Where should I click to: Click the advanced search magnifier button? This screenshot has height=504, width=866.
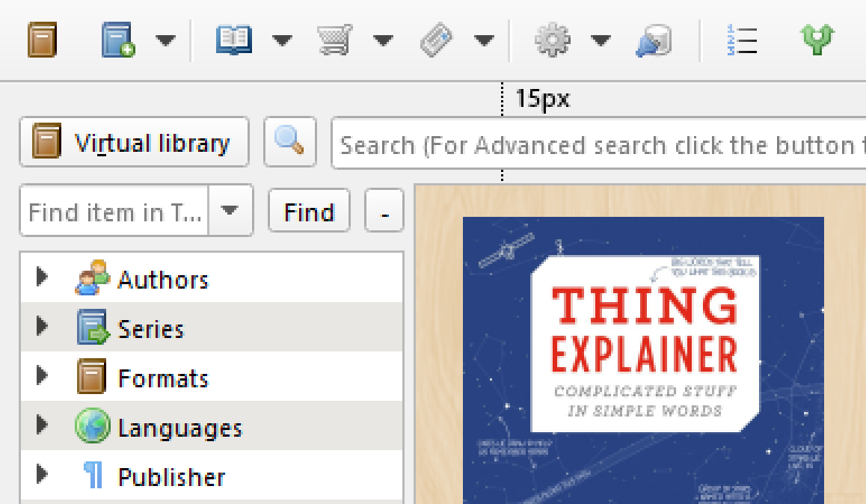coord(290,142)
